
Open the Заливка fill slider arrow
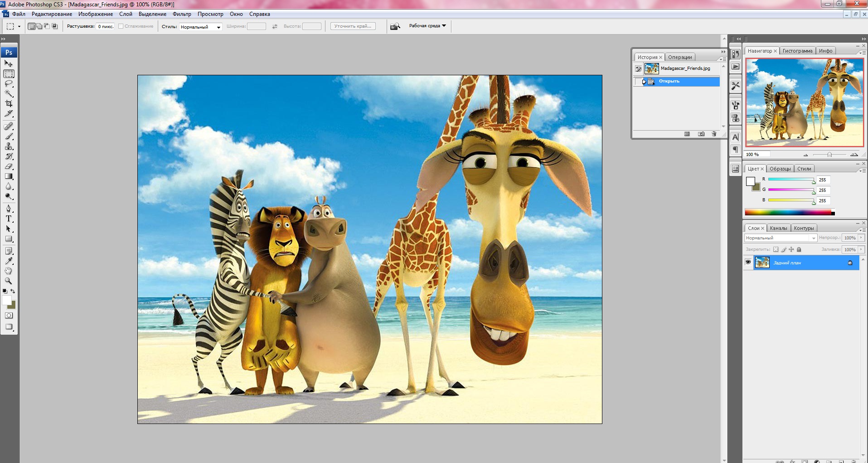click(861, 249)
